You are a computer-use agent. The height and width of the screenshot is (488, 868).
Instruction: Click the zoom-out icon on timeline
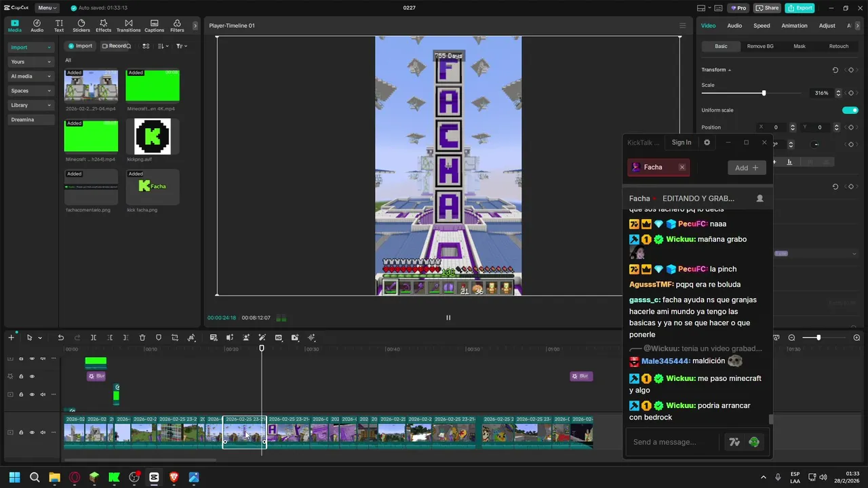click(791, 338)
